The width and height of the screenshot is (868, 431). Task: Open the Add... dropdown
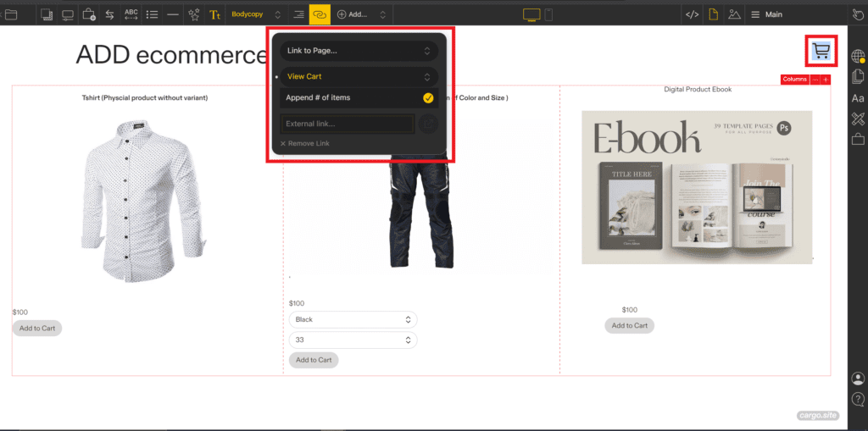(361, 15)
